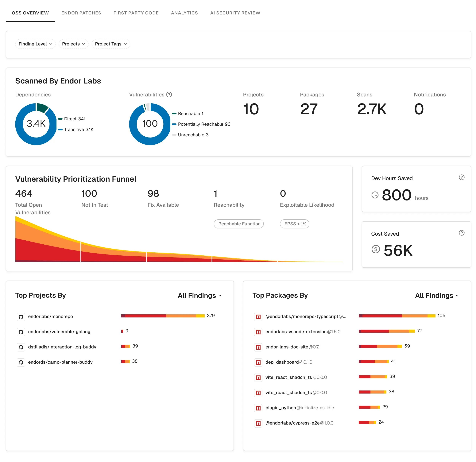476x462 pixels.
Task: Open the First Party Code tab
Action: coord(136,13)
